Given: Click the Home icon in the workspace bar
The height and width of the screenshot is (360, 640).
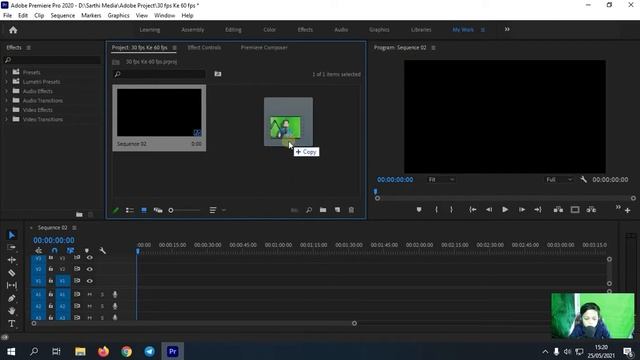Looking at the screenshot, I should [13, 30].
